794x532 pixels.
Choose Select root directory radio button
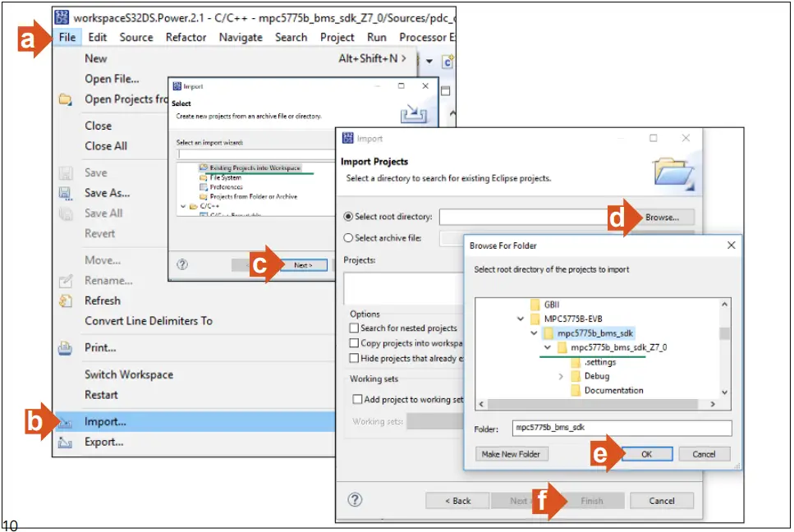click(348, 217)
